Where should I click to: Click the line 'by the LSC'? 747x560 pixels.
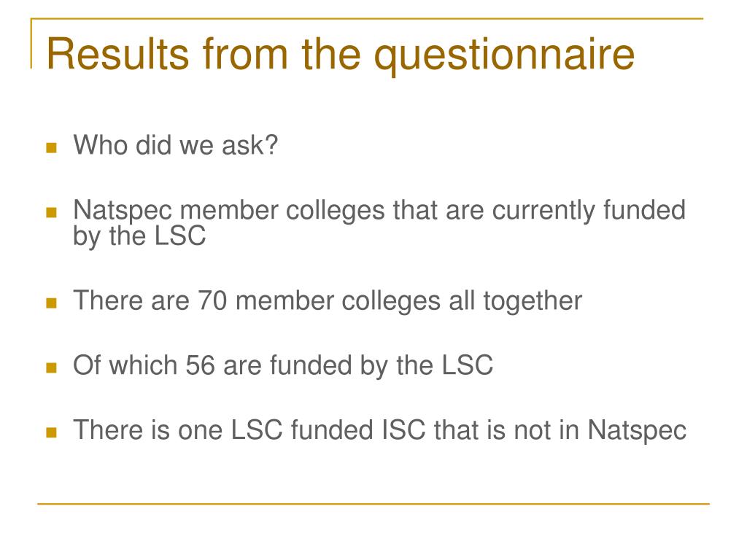tap(139, 236)
